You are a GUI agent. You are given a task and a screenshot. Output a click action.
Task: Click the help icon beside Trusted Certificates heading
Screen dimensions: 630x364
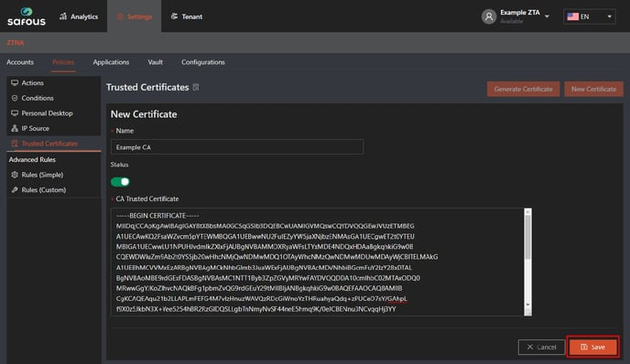click(x=196, y=87)
